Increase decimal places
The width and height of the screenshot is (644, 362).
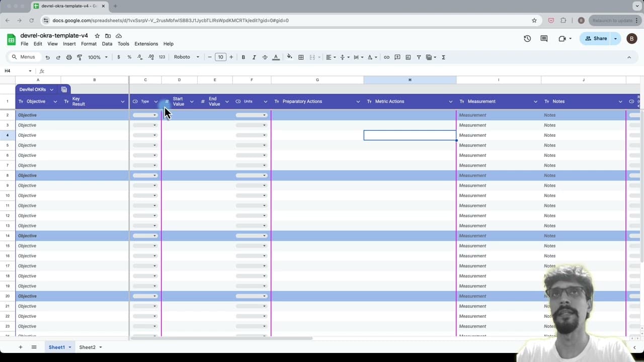tap(151, 57)
